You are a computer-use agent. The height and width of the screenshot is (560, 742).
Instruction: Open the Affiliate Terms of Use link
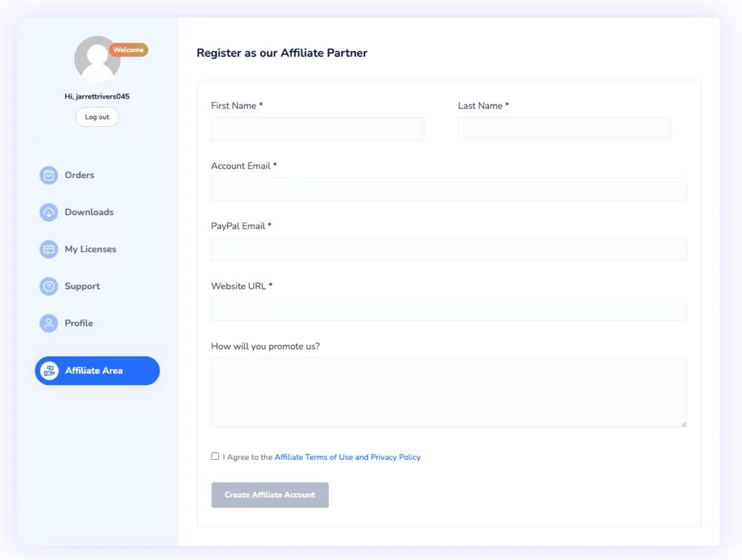point(347,457)
